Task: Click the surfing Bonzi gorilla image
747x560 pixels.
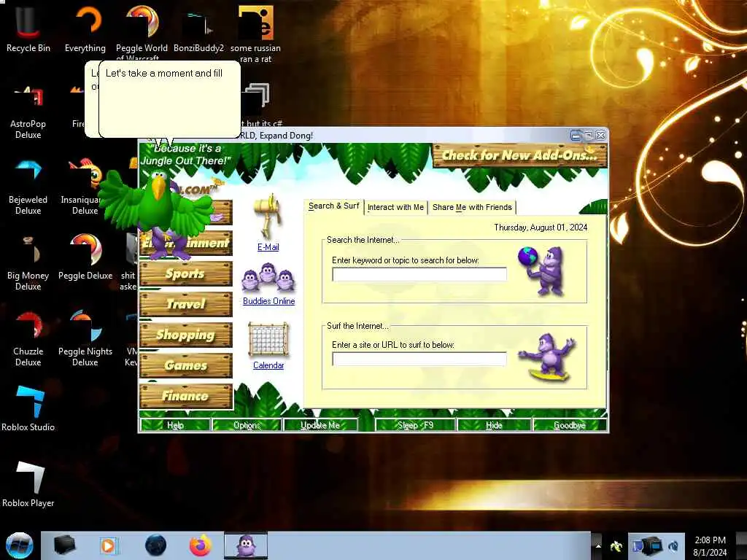Action: [547, 357]
